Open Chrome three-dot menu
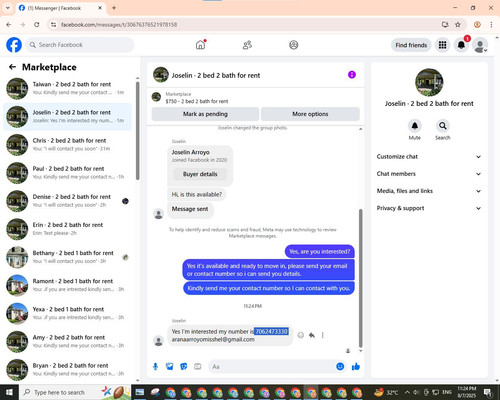 coord(491,24)
